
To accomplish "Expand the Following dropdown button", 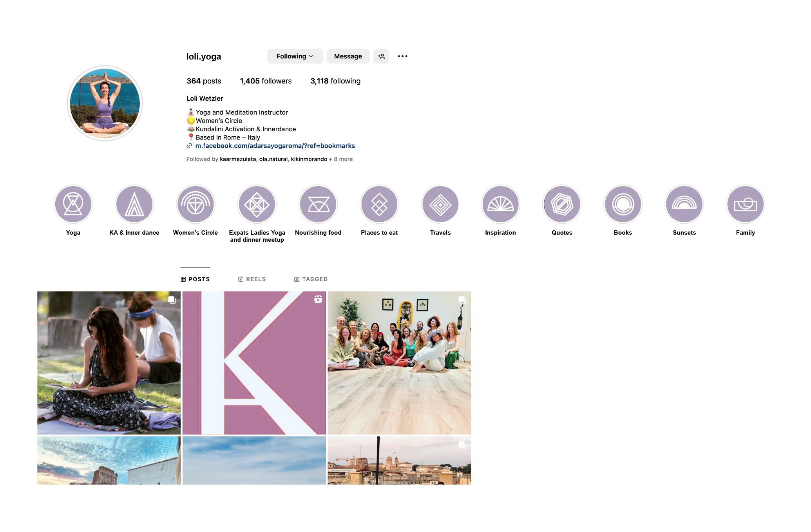I will tap(295, 56).
